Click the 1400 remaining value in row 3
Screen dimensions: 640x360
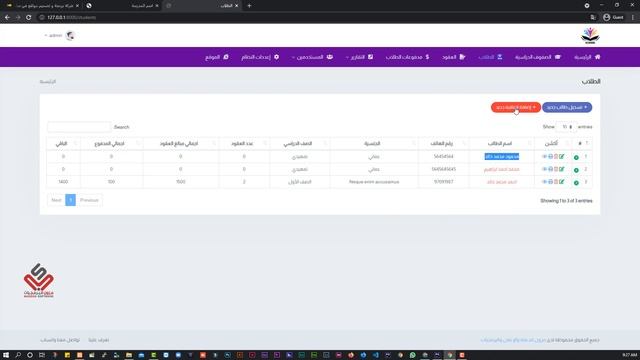[63, 182]
